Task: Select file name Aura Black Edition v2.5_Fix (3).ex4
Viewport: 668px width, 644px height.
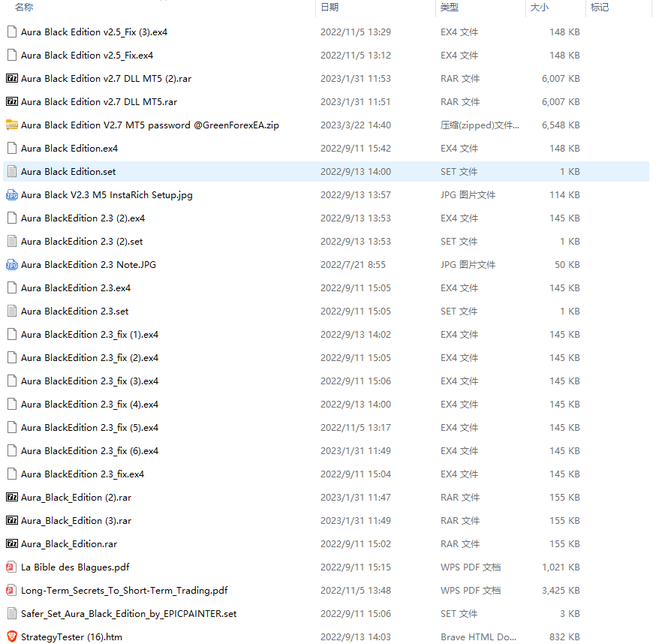Action: 94,32
